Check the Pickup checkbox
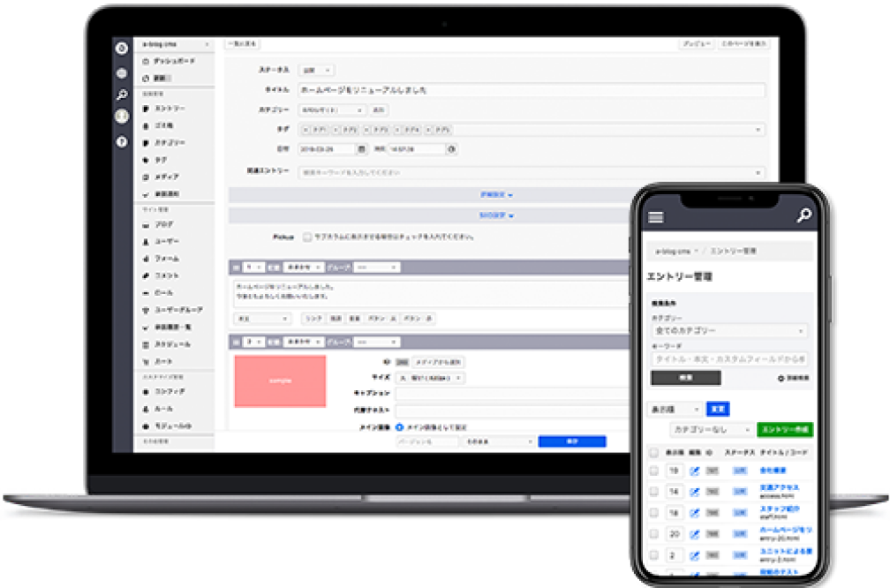 pos(306,237)
